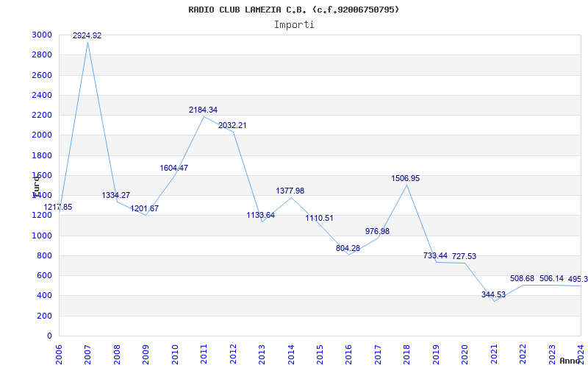Select the 1217.85 value label for 2006
This screenshot has width=588, height=368.
[58, 208]
